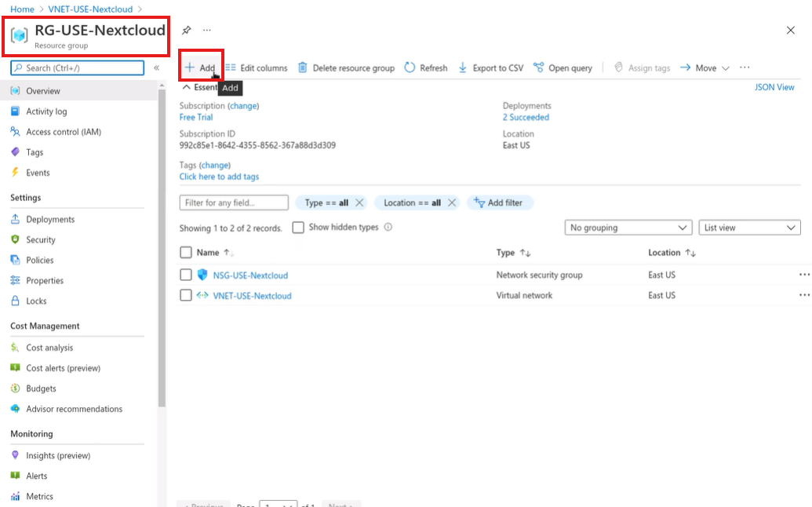Click the resource group cube icon
Viewport: 812px width, 507px height.
(x=19, y=35)
